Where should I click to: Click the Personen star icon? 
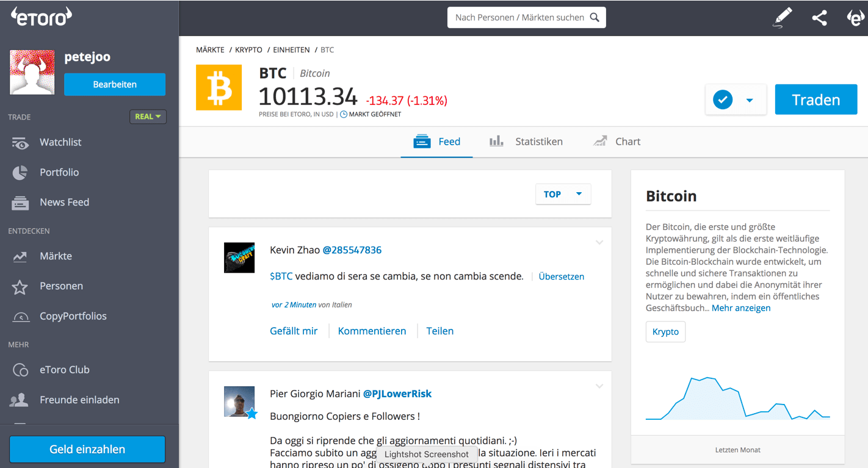[x=20, y=287]
